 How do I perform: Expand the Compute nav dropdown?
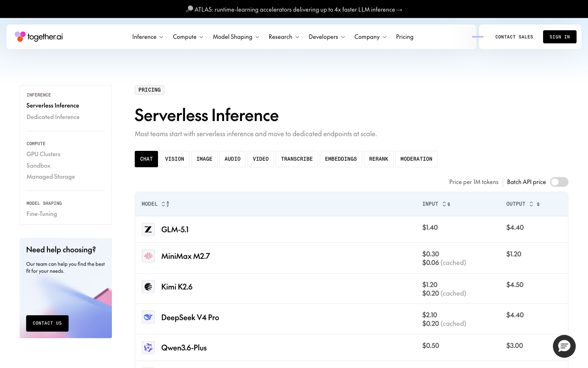[188, 37]
